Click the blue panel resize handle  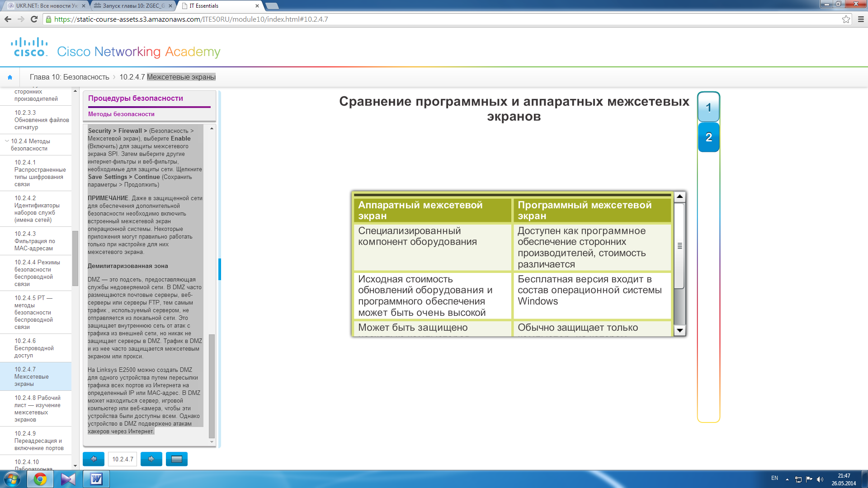[220, 269]
